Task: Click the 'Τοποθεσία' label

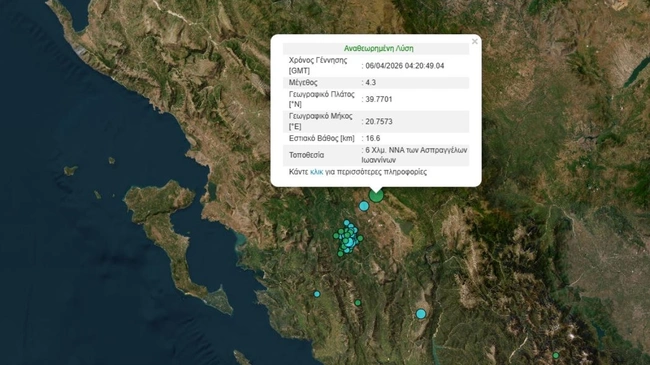Action: [x=306, y=155]
